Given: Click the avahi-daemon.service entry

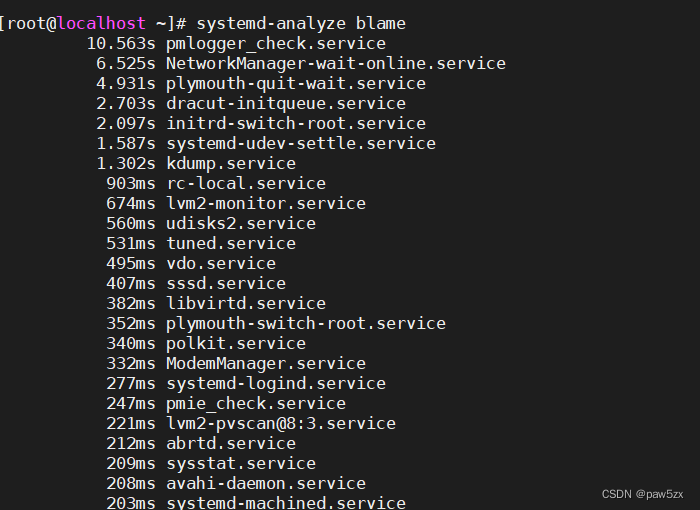Looking at the screenshot, I should (265, 483).
